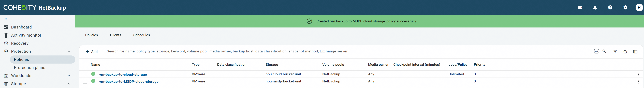The width and height of the screenshot is (644, 88).
Task: Collapse the Storage section chevron
Action: tap(69, 84)
